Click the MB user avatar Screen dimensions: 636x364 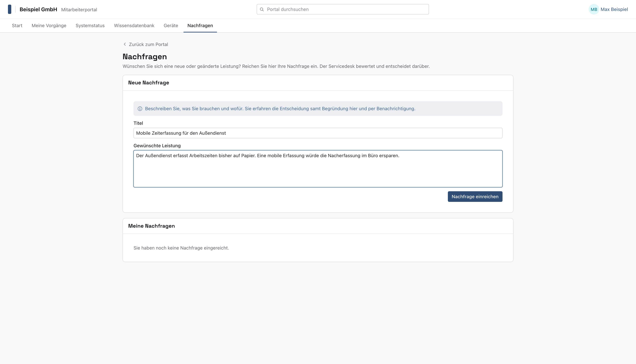[x=594, y=9]
